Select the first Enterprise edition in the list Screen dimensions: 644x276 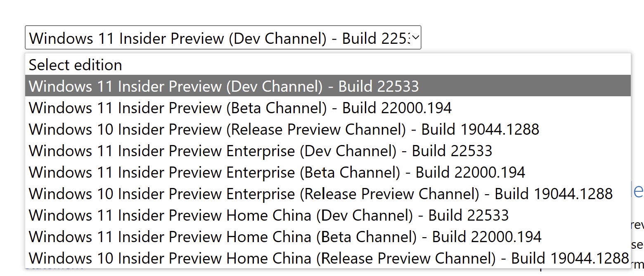click(x=260, y=151)
